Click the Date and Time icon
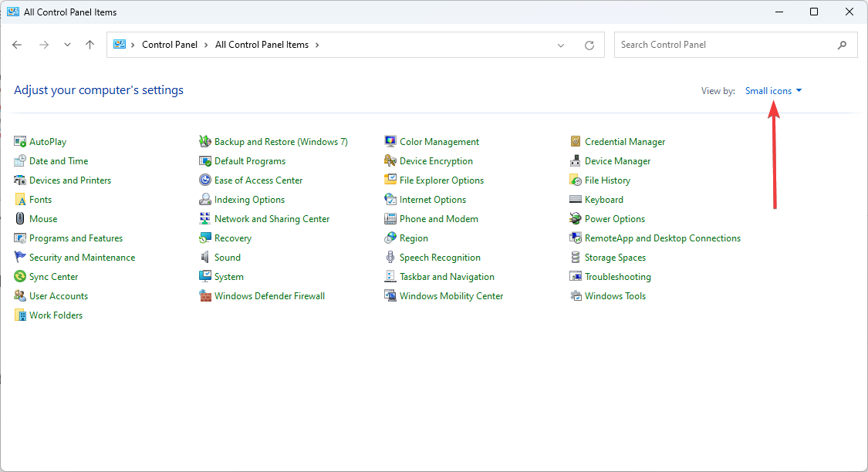868x472 pixels. click(20, 161)
